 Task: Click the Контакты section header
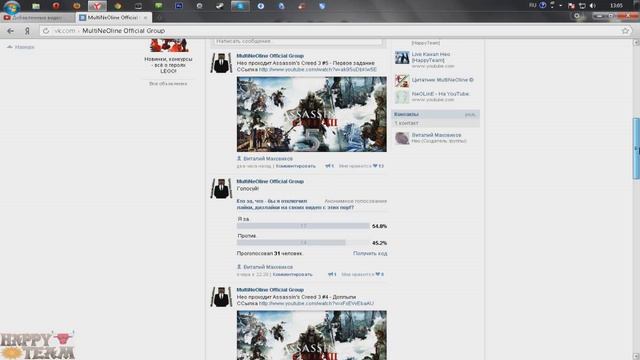436,114
